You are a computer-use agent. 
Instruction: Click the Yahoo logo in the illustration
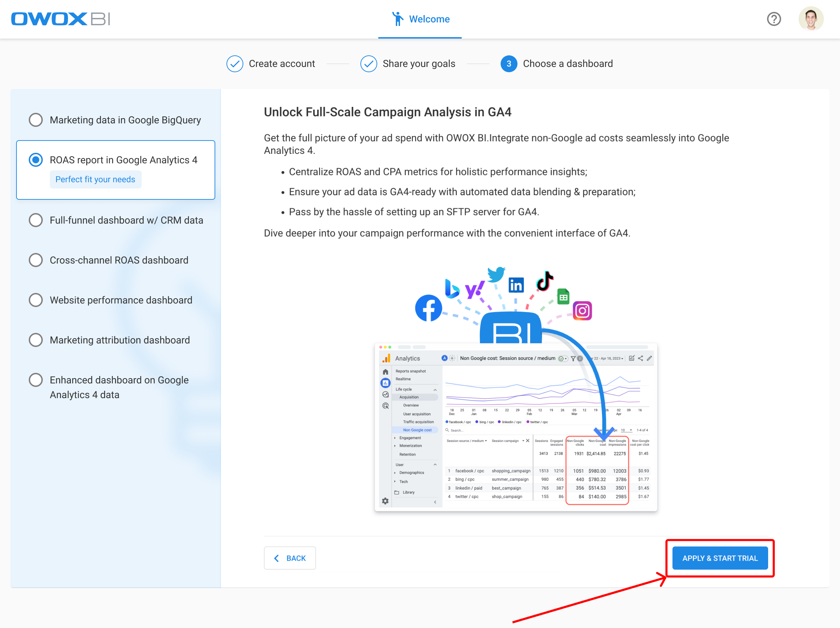point(475,290)
